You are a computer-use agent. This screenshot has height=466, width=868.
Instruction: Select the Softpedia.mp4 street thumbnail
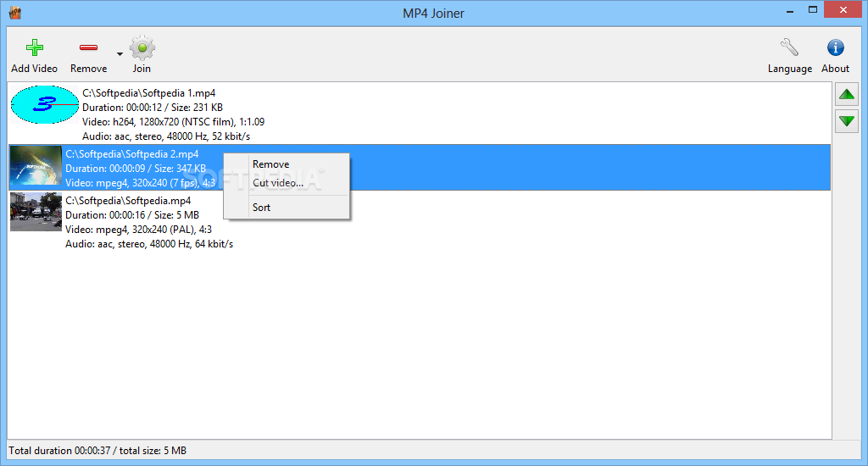[x=36, y=212]
